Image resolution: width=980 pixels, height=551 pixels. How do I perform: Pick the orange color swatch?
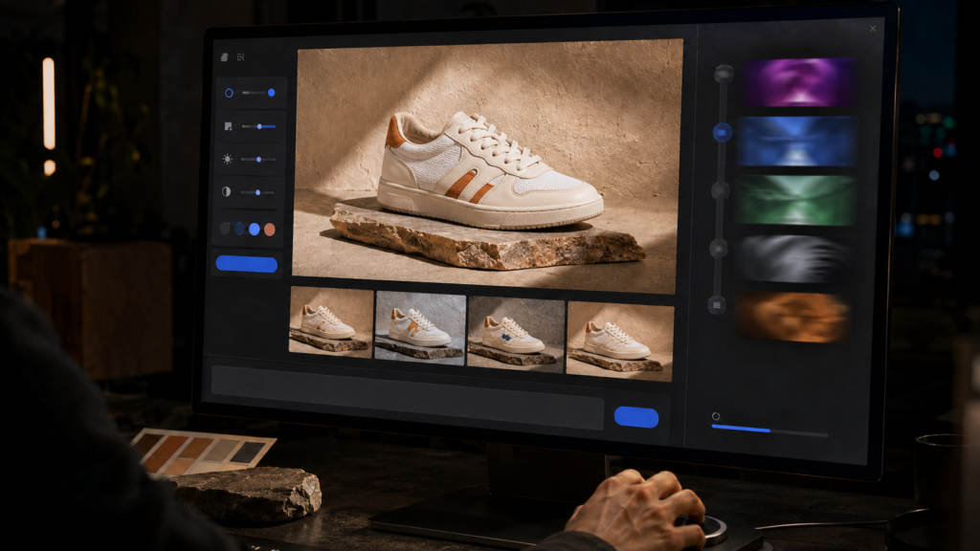pos(269,230)
